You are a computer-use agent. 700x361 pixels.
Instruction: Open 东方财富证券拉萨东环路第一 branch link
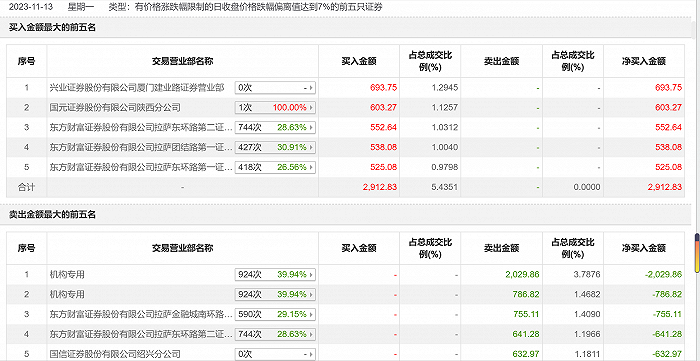click(141, 167)
